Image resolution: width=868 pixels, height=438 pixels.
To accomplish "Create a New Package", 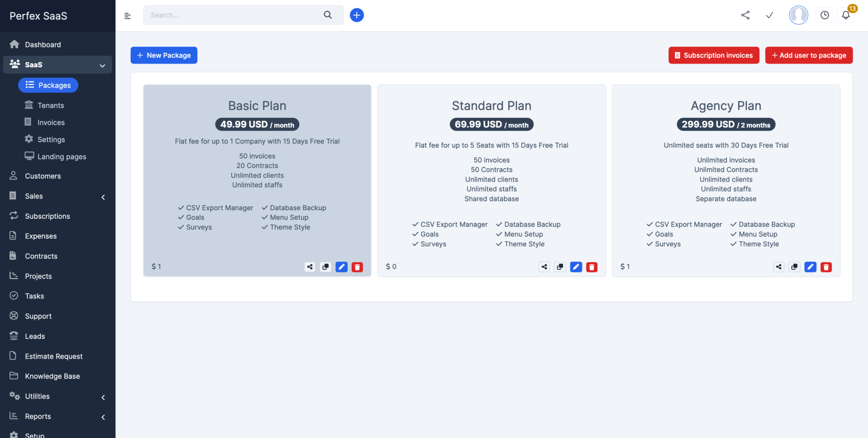I will [x=164, y=55].
